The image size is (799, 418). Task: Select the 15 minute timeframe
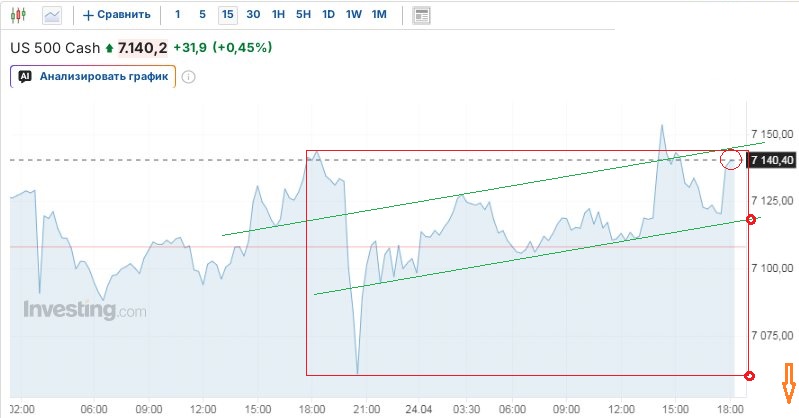228,15
